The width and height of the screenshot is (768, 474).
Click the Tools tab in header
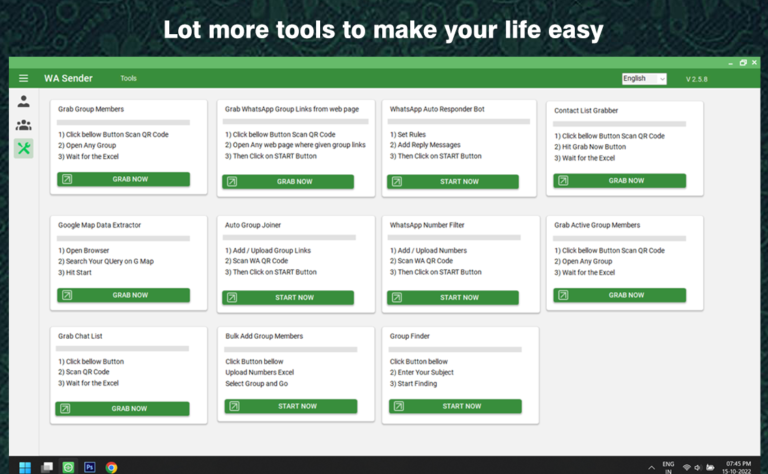pos(128,78)
